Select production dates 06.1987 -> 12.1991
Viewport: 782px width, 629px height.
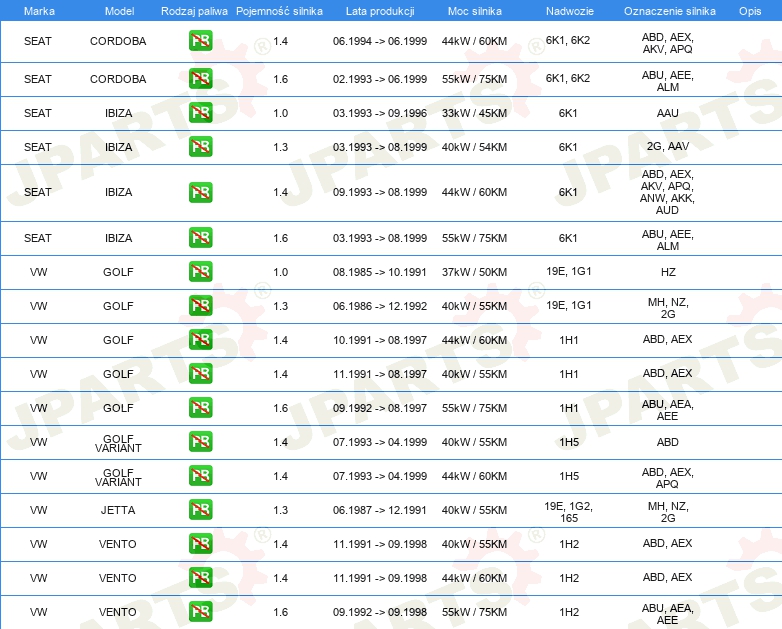[x=380, y=510]
